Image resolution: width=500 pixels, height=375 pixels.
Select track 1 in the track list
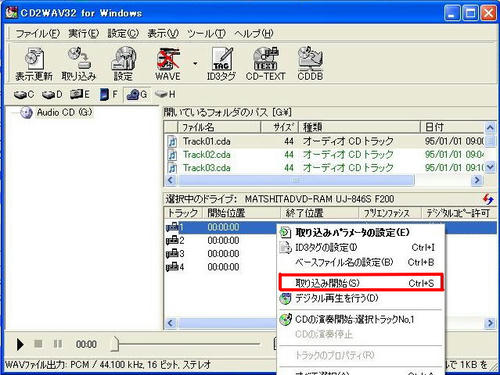(x=221, y=227)
